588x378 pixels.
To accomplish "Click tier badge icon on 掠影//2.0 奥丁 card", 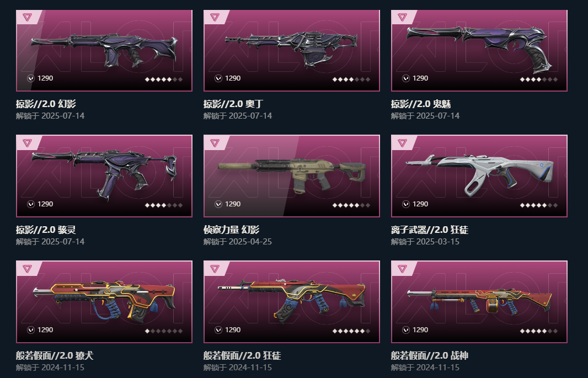I will coord(215,17).
